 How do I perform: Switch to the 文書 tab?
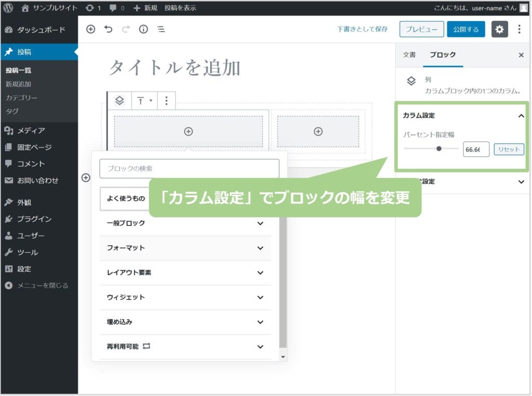click(x=409, y=55)
